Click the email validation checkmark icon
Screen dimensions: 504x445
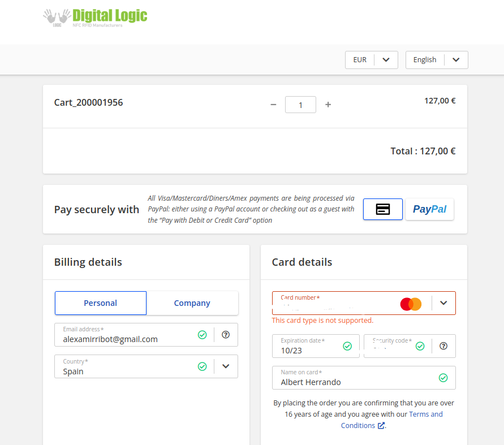pos(202,335)
